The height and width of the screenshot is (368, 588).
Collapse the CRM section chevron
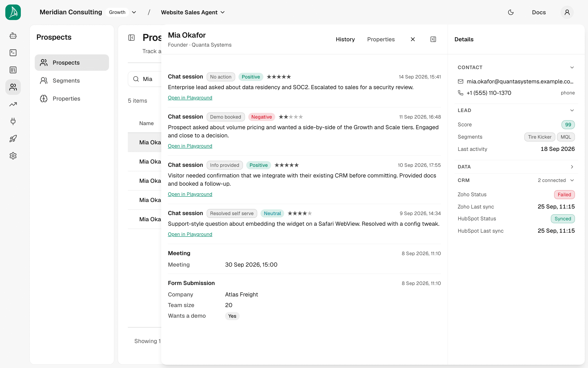(x=572, y=180)
